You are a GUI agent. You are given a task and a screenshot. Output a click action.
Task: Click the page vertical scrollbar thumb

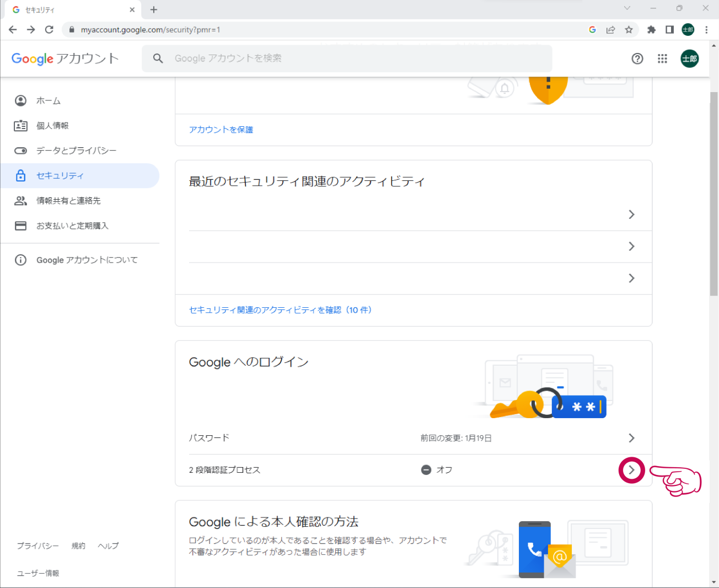714,194
